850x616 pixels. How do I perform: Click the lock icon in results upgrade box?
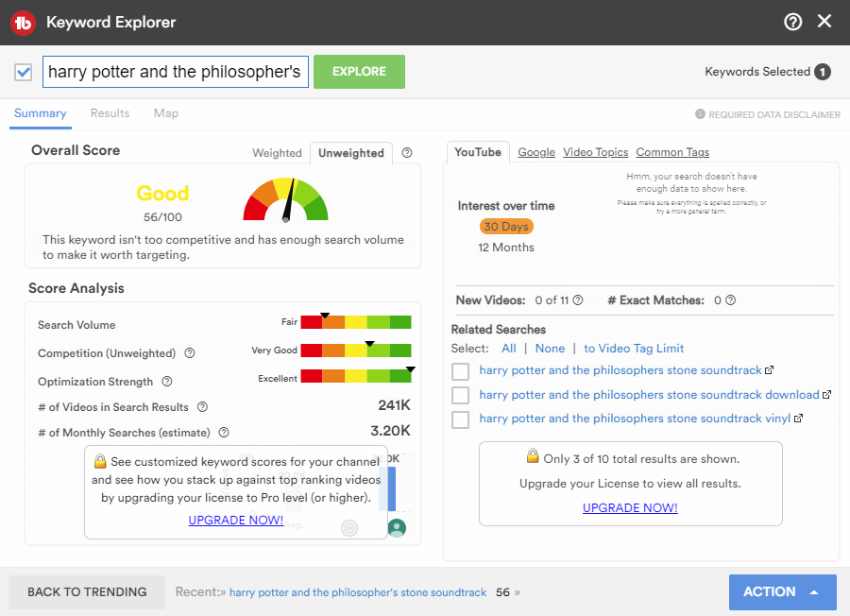533,456
